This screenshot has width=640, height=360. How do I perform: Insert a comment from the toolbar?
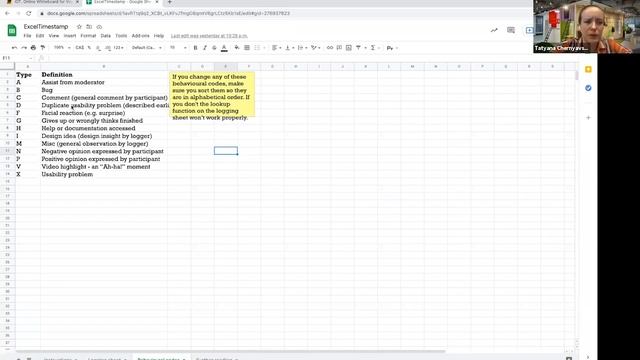click(x=339, y=48)
